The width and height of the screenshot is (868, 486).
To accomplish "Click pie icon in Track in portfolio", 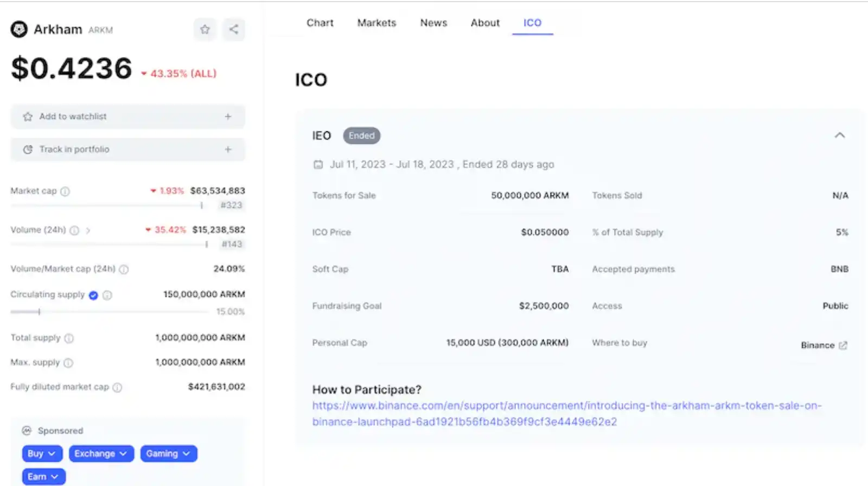I will [x=28, y=149].
